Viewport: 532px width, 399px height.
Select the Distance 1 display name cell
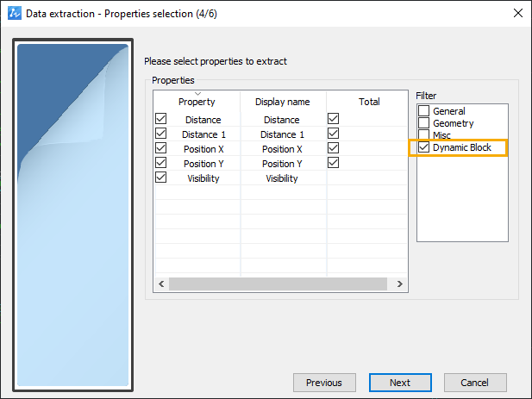tap(282, 134)
